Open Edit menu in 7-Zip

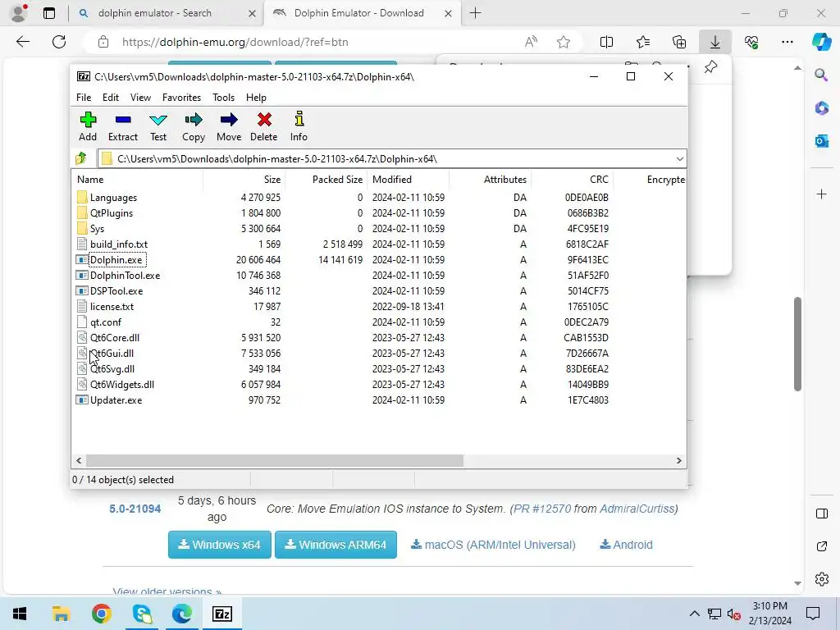point(111,98)
